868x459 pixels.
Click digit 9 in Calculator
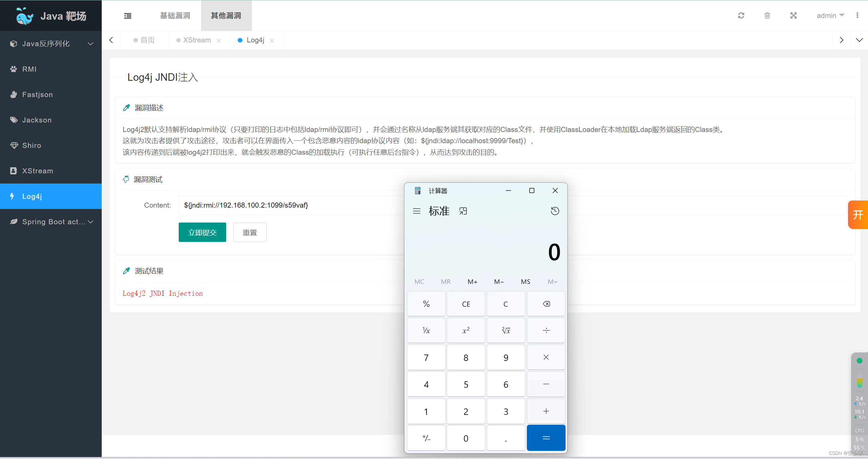[506, 358]
